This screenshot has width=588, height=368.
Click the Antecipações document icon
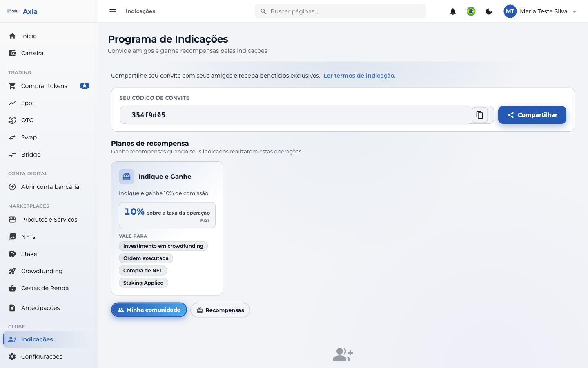pos(12,308)
